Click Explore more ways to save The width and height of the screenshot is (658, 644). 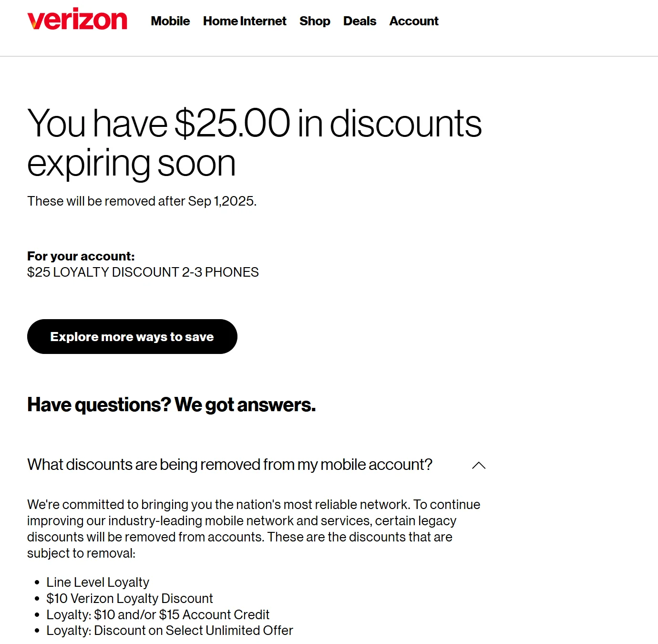coord(132,336)
